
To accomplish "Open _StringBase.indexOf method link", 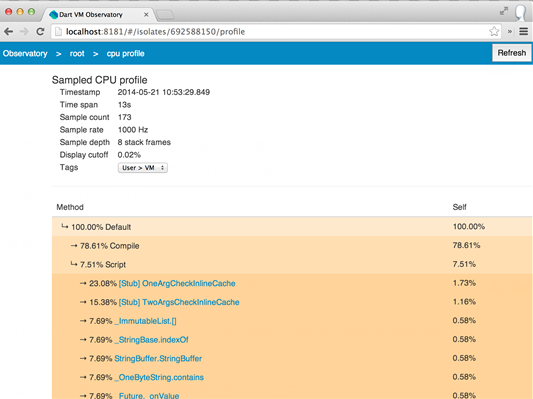I will [152, 340].
